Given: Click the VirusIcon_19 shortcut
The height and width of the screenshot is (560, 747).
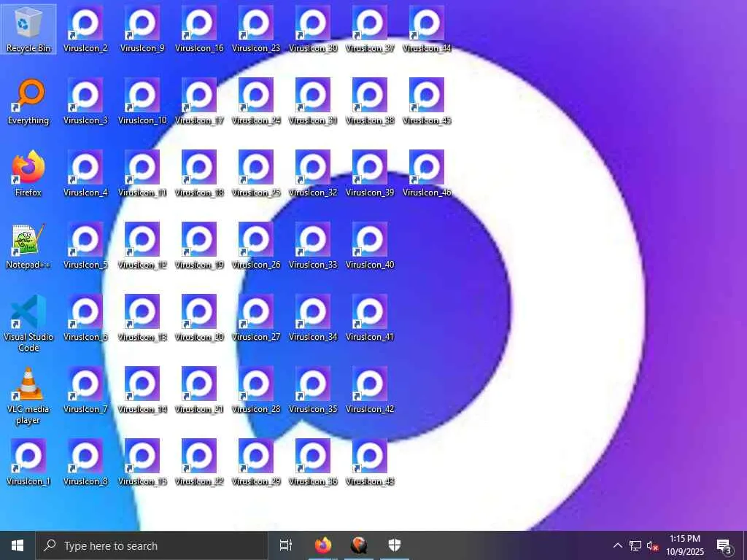Looking at the screenshot, I should coord(199,246).
